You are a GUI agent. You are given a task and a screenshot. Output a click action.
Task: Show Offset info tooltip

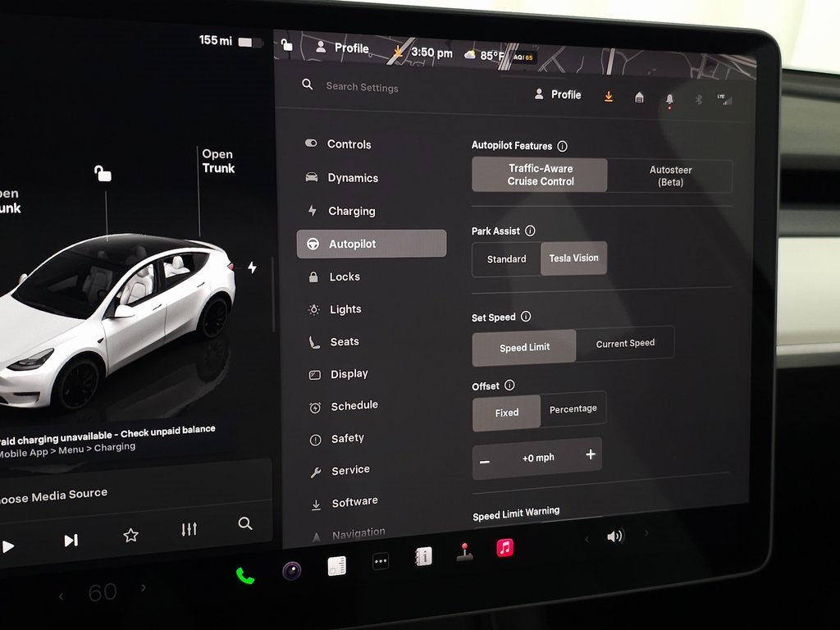tap(509, 386)
